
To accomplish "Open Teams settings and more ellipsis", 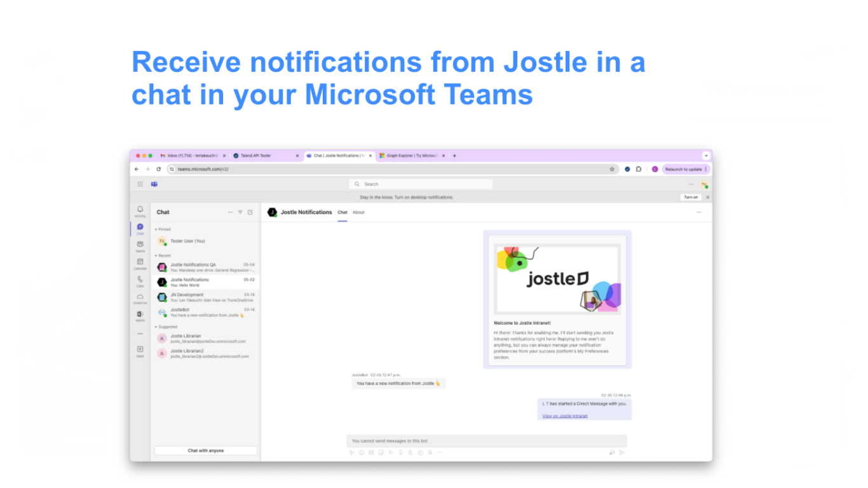I will tap(691, 184).
